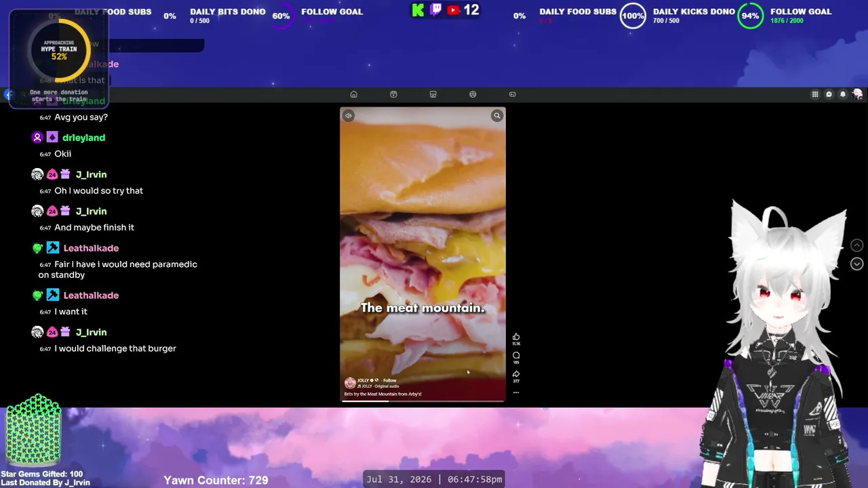Mute the reel's audio

pos(348,116)
